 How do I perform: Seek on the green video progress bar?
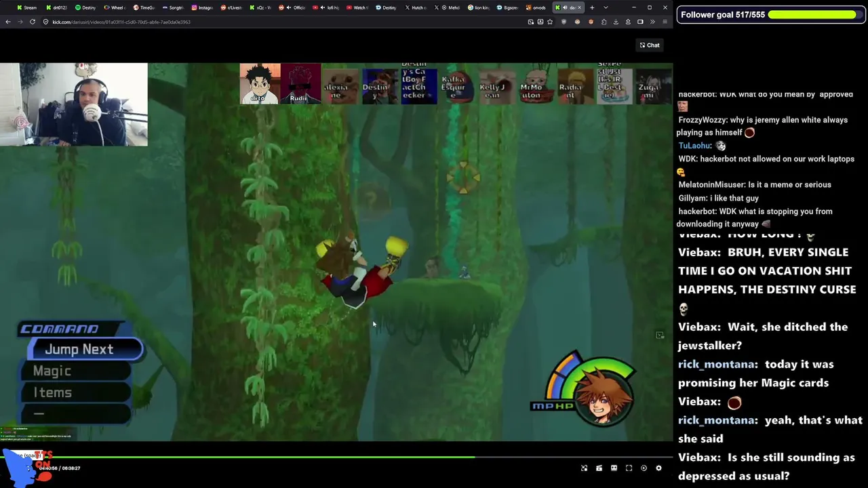click(x=336, y=457)
